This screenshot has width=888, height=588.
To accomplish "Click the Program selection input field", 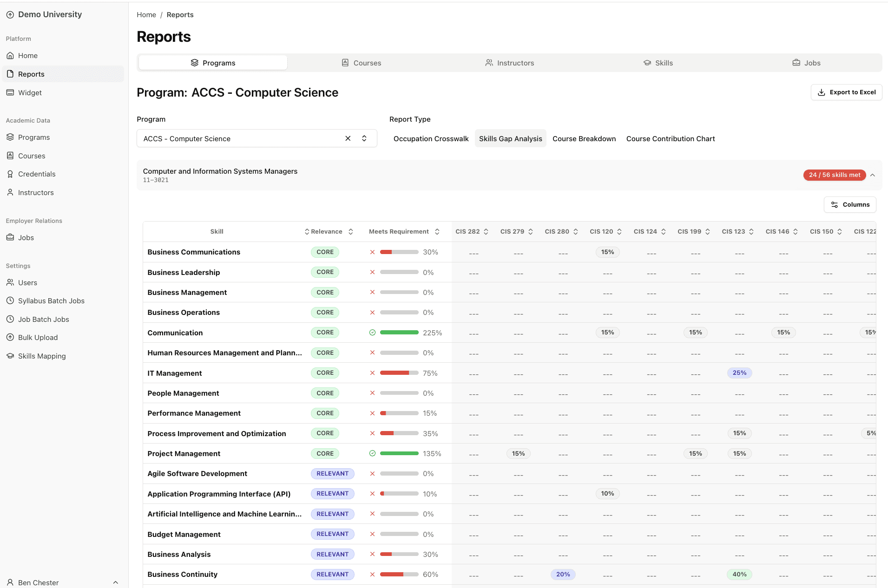I will tap(257, 138).
